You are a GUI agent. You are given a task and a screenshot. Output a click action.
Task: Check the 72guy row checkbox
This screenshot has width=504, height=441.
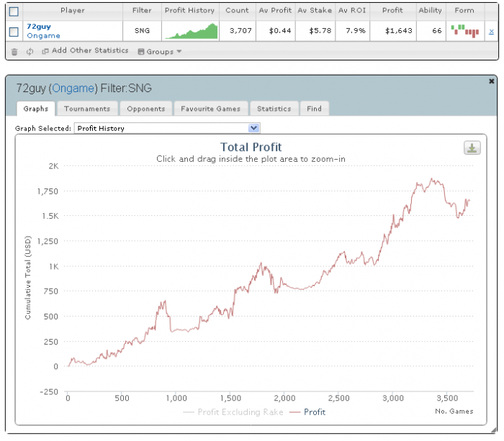pos(14,32)
